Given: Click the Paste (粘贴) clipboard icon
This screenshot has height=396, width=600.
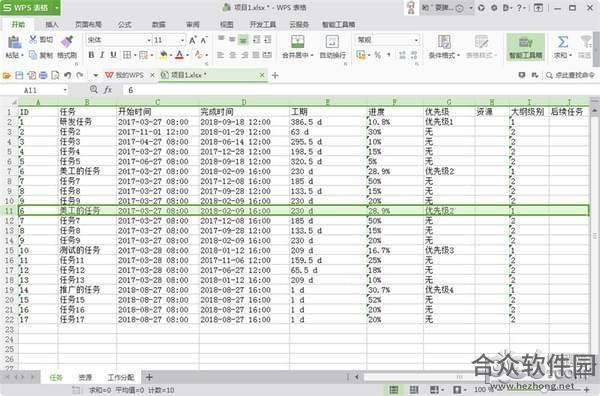Looking at the screenshot, I should pyautogui.click(x=14, y=42).
